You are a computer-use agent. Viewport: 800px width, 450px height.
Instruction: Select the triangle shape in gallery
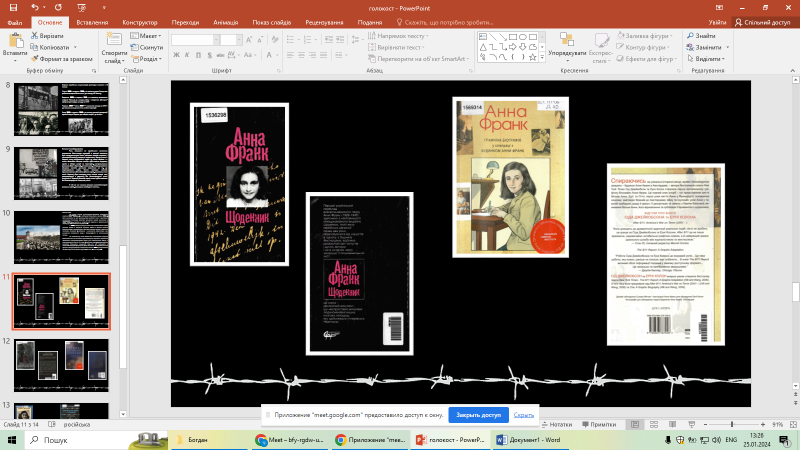tap(483, 47)
